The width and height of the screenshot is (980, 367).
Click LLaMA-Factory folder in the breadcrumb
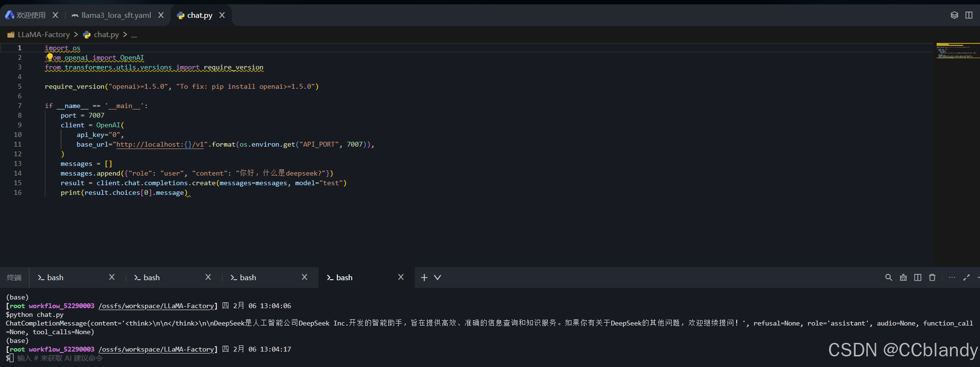(x=44, y=35)
